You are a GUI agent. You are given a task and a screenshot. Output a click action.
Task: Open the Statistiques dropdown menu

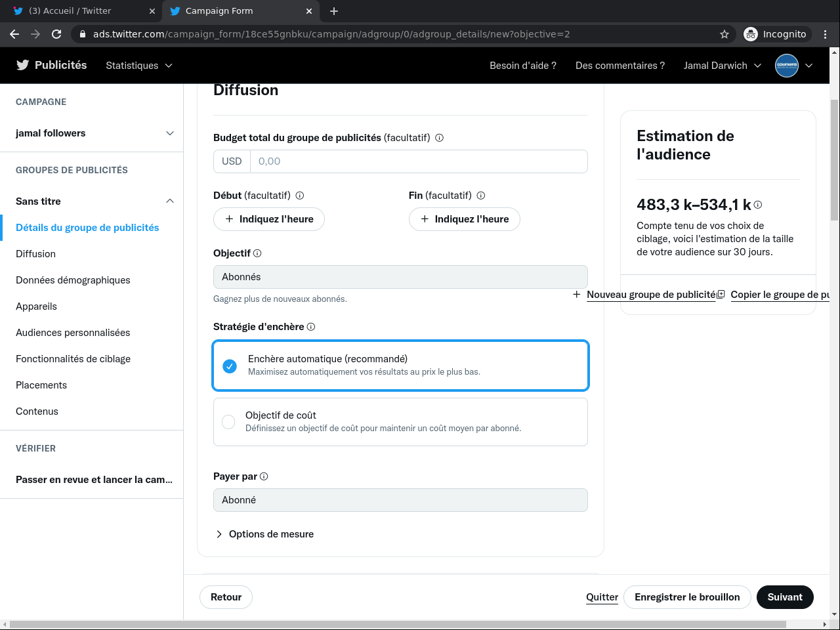point(138,66)
